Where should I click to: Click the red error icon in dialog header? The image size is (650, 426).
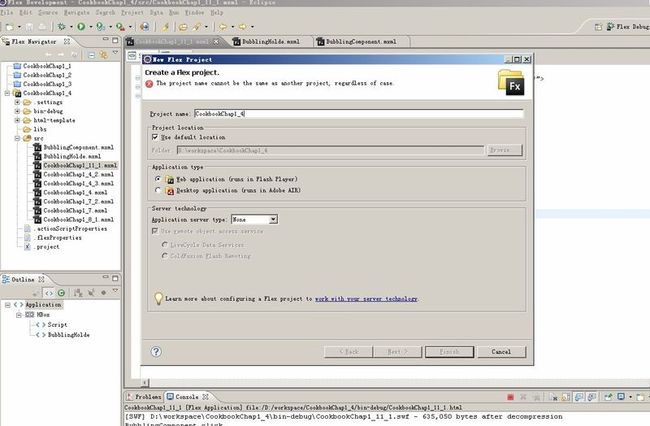149,84
